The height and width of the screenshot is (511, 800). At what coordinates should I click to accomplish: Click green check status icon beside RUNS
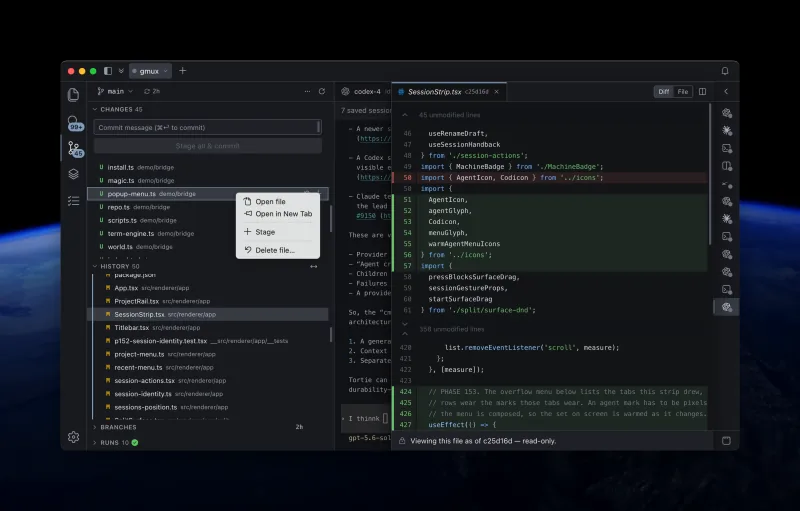[135, 443]
